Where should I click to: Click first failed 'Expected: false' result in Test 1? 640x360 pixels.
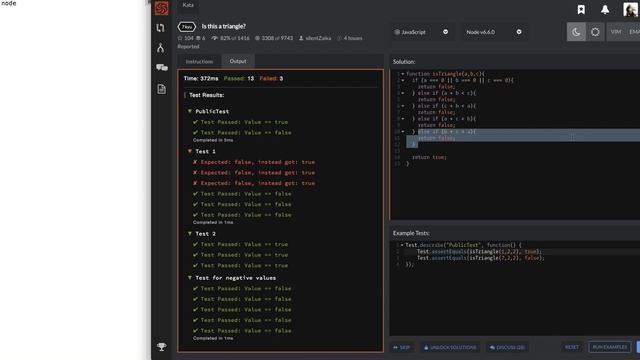(x=254, y=162)
